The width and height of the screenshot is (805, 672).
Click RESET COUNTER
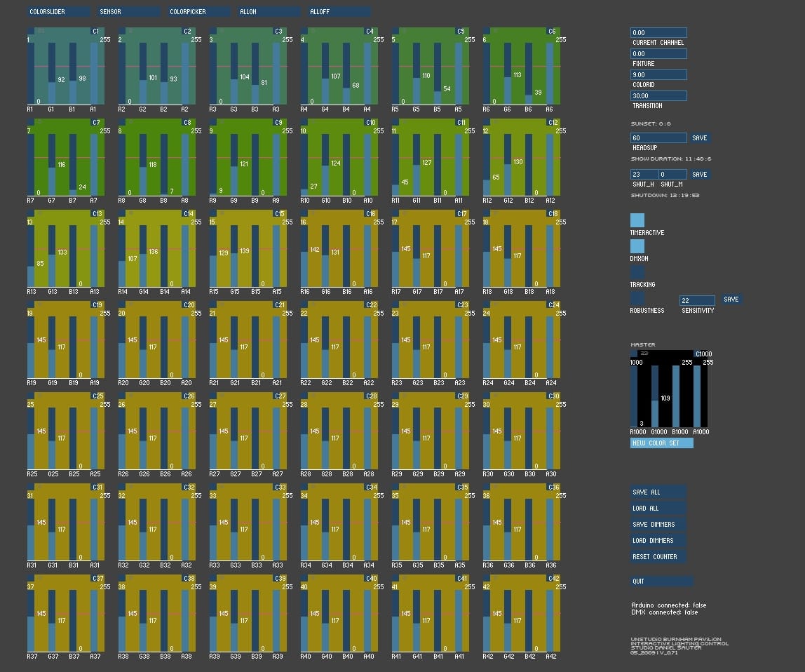coord(658,556)
